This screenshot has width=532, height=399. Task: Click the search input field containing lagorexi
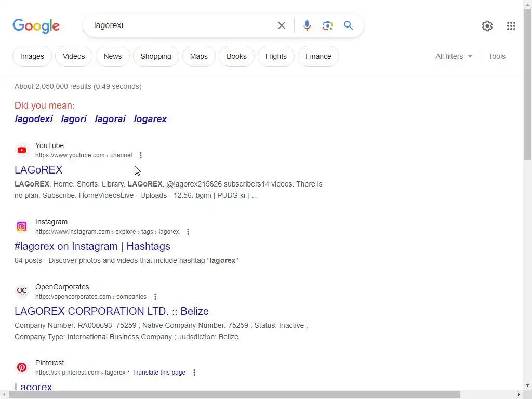click(x=181, y=25)
